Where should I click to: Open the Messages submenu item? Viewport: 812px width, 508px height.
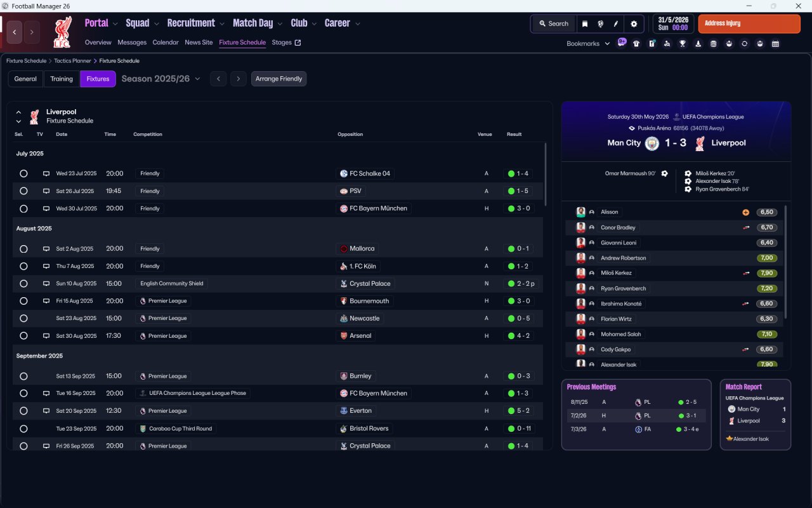point(132,43)
